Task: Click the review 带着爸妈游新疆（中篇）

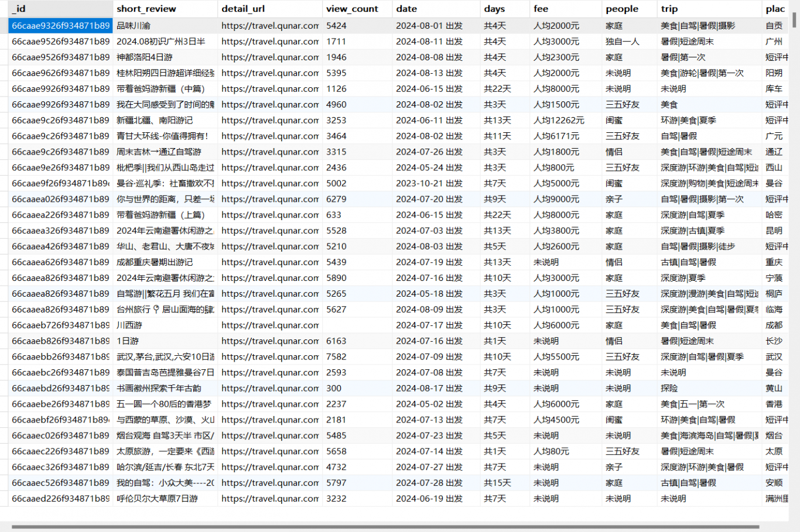Action: (165, 89)
